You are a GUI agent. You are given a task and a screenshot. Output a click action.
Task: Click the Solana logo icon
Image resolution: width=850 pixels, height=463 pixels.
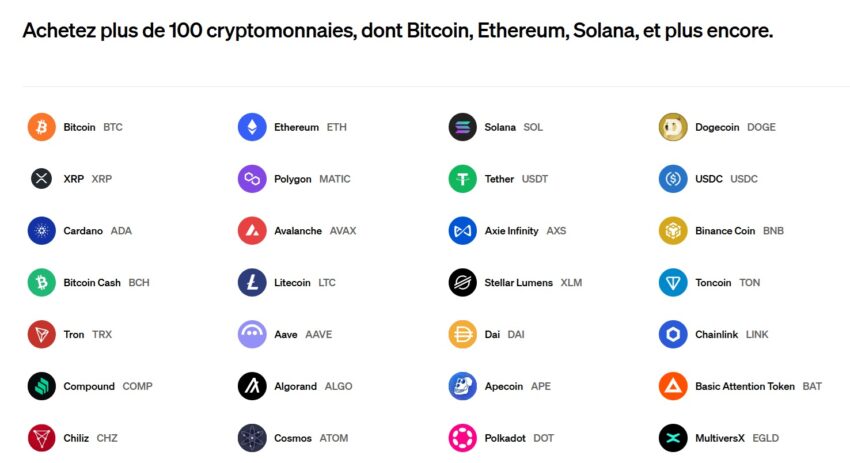point(463,127)
